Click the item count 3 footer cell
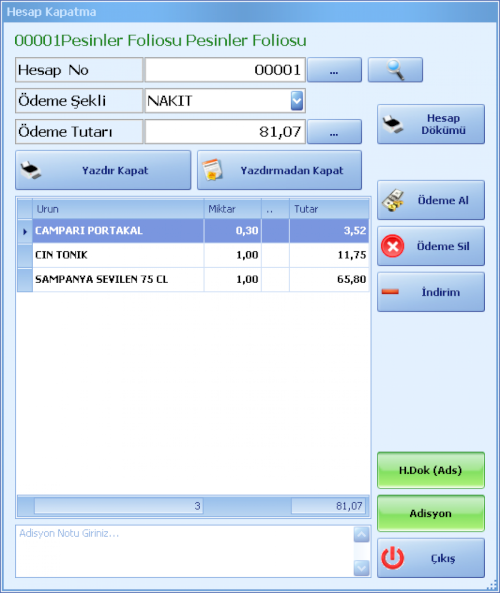The image size is (500, 593). click(119, 506)
